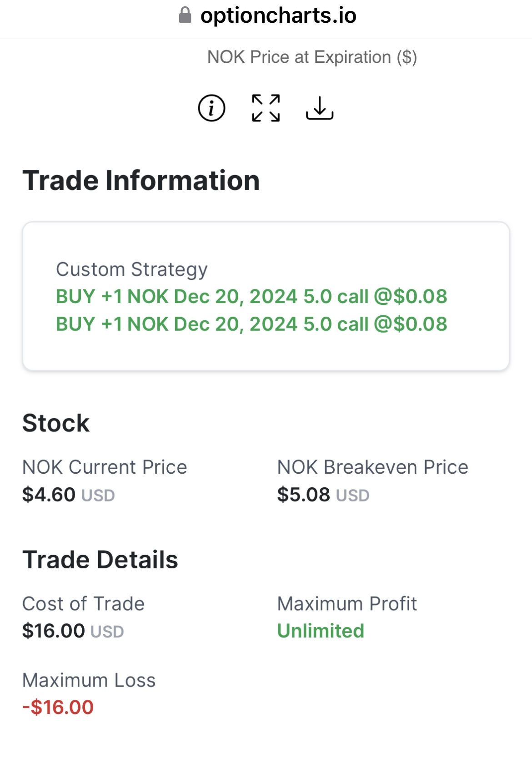The image size is (532, 759).
Task: Select the NOK Breakeven Price label
Action: click(x=373, y=467)
